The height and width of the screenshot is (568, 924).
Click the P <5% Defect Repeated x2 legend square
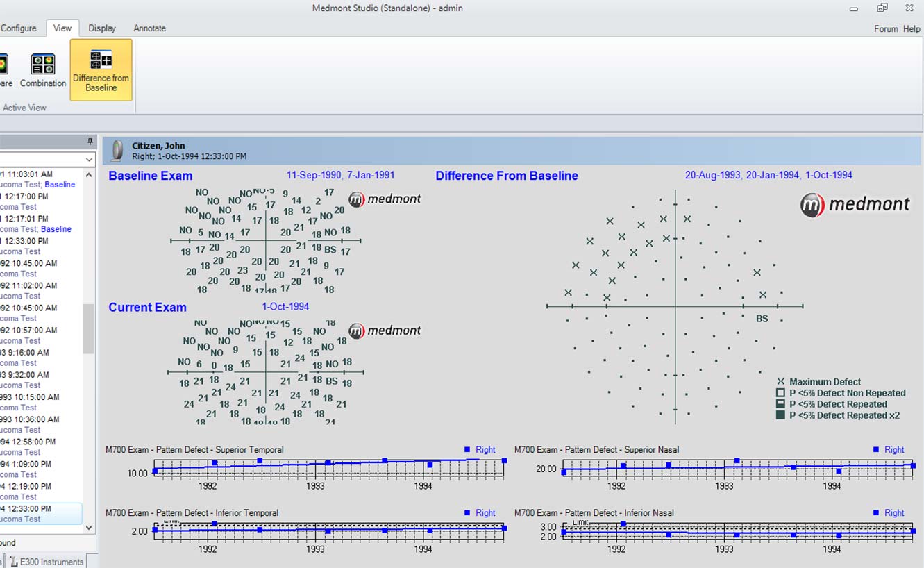[780, 415]
